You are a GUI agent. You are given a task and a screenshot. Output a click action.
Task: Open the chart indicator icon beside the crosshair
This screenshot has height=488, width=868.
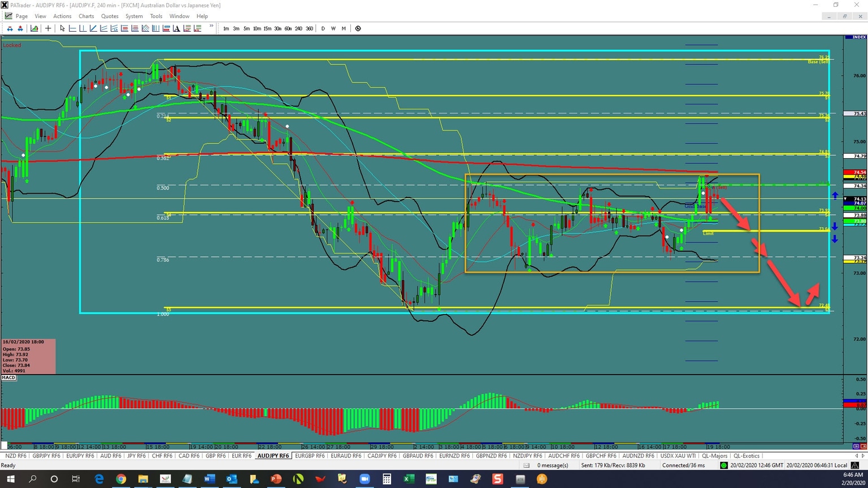coord(34,28)
